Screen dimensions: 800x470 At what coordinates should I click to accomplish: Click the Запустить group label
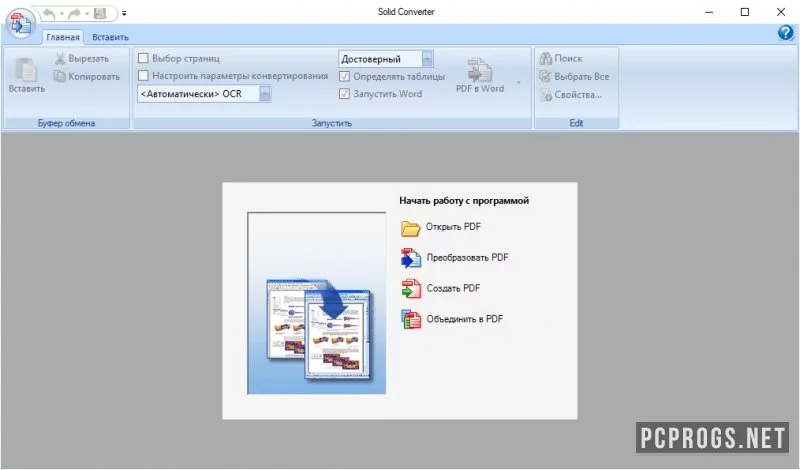332,123
